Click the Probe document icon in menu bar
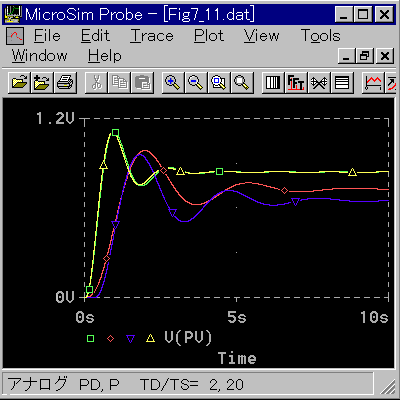The height and width of the screenshot is (400, 400). 15,36
